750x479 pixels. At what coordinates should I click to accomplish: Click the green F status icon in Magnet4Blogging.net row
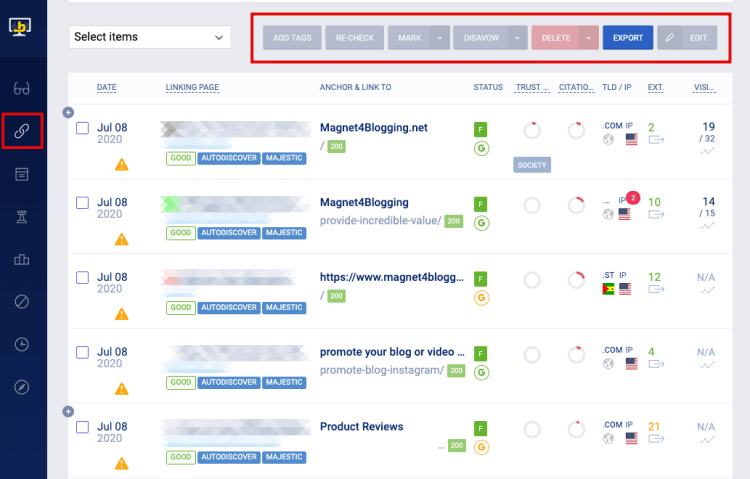point(480,129)
